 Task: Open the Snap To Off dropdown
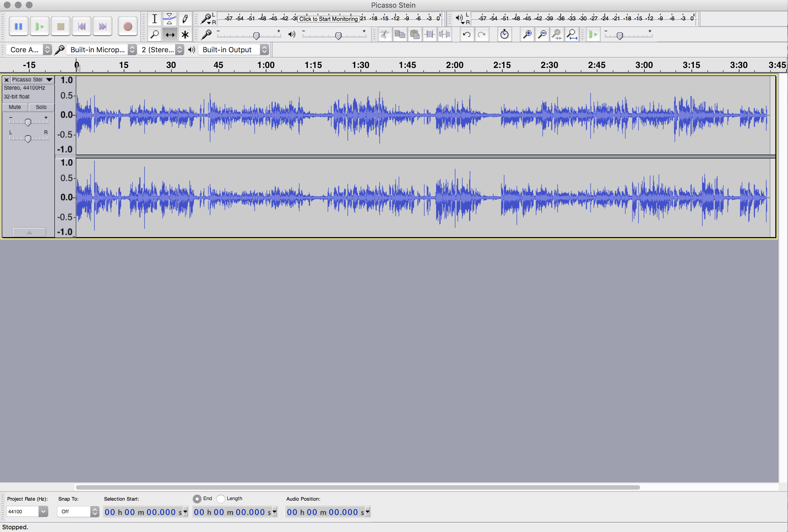(x=78, y=511)
